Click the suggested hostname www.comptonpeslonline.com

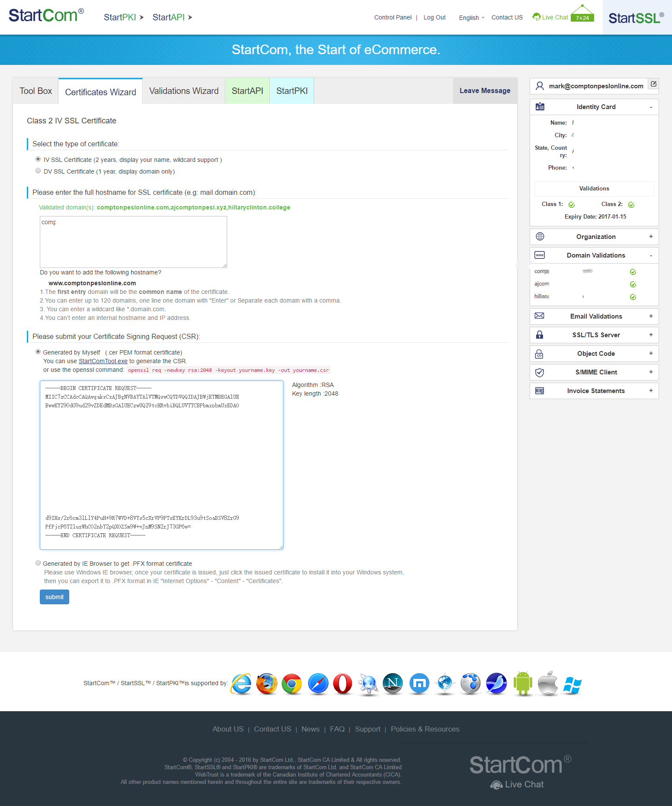(92, 283)
